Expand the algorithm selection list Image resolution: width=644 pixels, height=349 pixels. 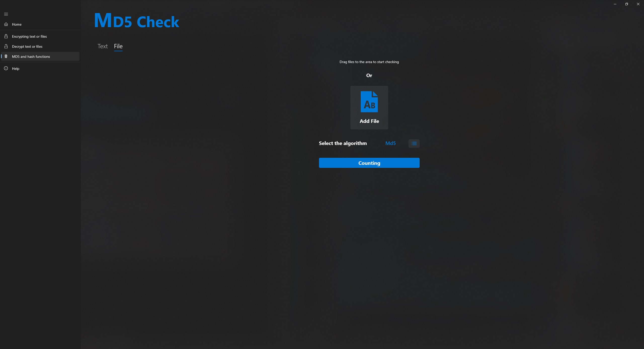coord(414,143)
